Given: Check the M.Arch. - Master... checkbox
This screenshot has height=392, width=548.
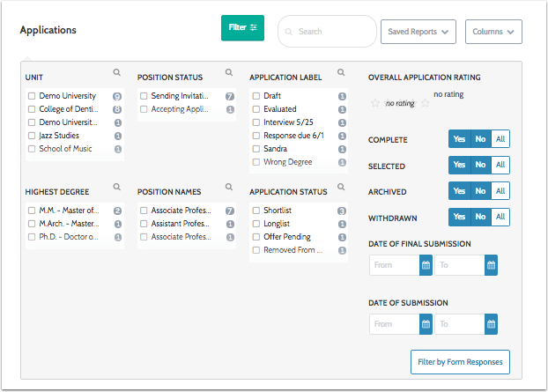Looking at the screenshot, I should pos(32,224).
